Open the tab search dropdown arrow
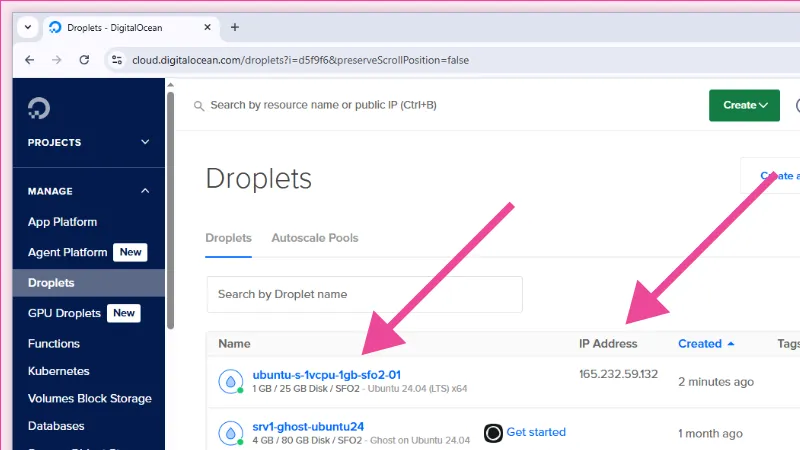 click(28, 28)
